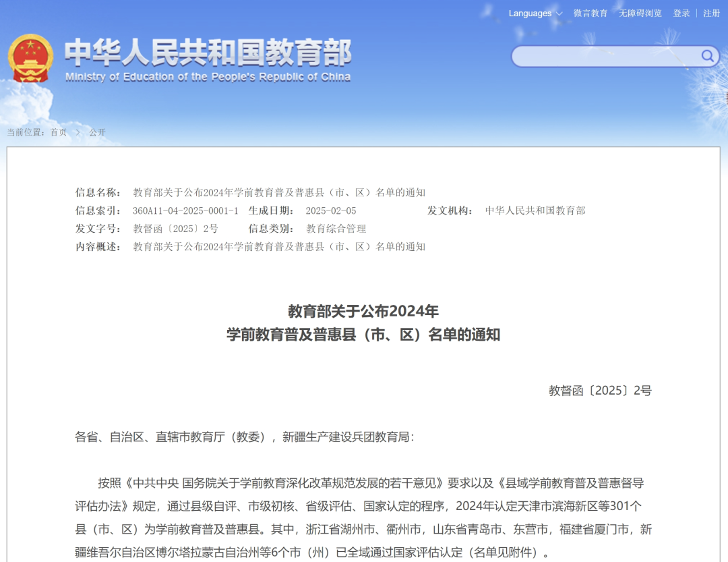Click the metadata document number 教督函〔2025〕2号
The width and height of the screenshot is (728, 562).
coord(175,229)
